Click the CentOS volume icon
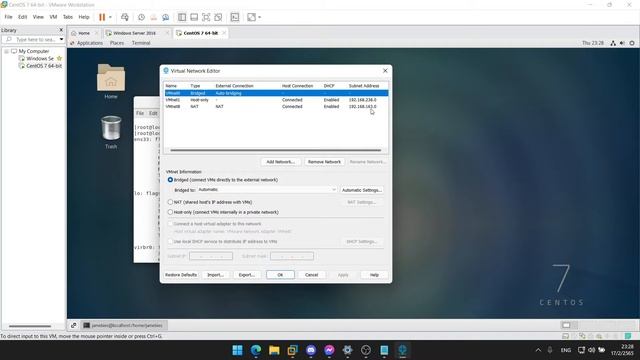Image resolution: width=640 pixels, height=360 pixels. (x=622, y=43)
